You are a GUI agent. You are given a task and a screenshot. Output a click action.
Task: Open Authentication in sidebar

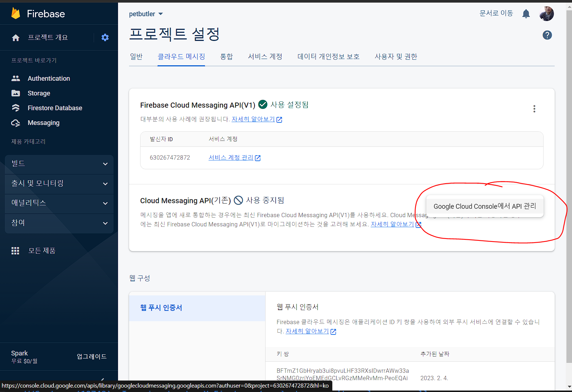[49, 78]
